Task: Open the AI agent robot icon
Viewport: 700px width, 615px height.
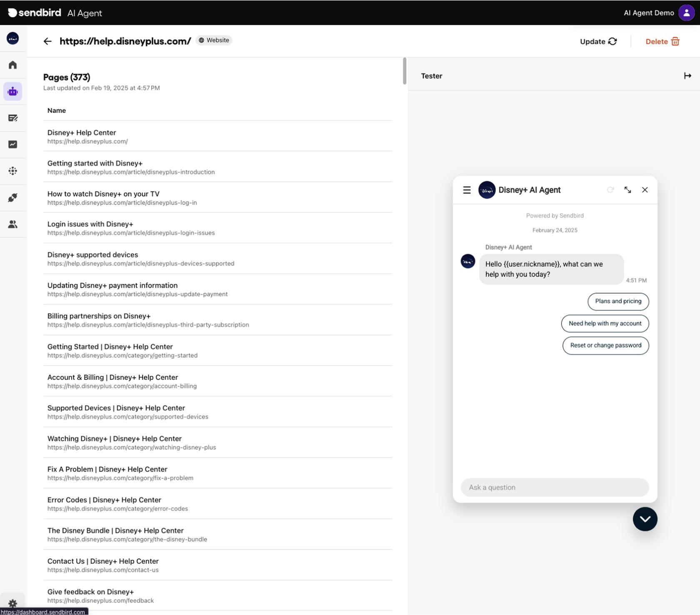Action: [x=13, y=92]
